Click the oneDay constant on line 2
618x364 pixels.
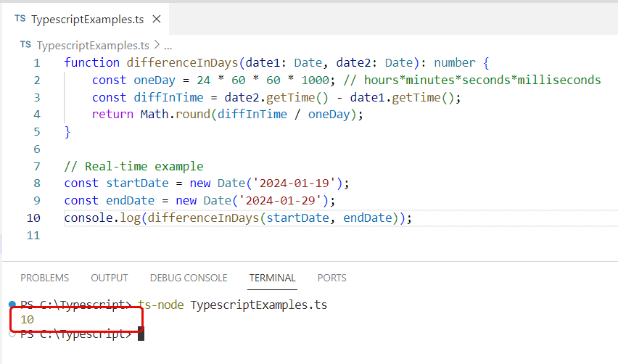tap(154, 80)
